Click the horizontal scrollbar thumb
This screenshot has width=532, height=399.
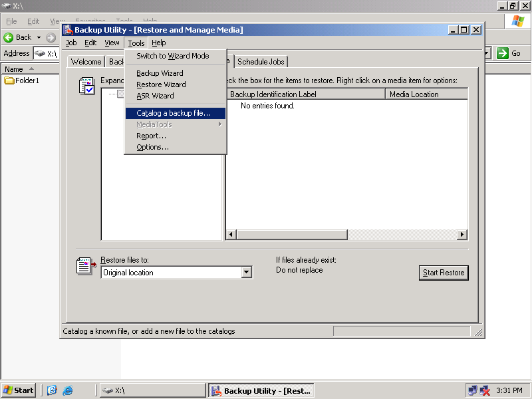point(292,235)
